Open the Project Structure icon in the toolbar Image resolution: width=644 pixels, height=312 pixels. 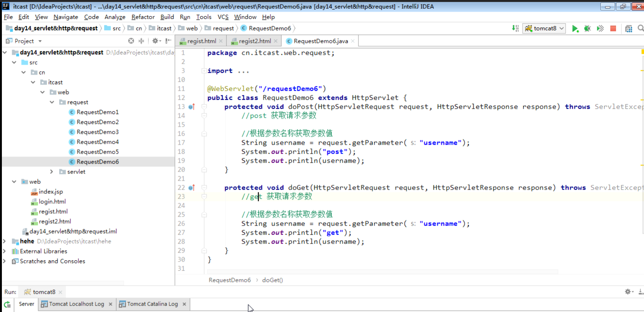(x=628, y=28)
